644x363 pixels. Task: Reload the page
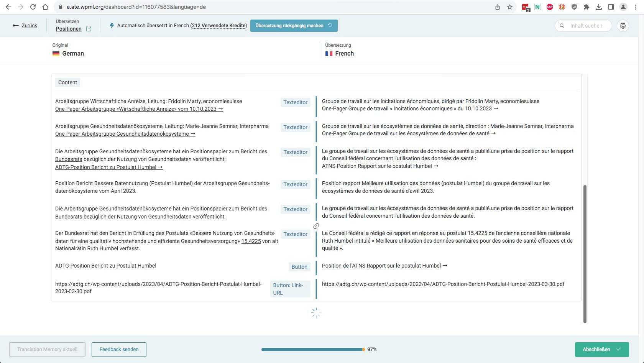pyautogui.click(x=33, y=7)
